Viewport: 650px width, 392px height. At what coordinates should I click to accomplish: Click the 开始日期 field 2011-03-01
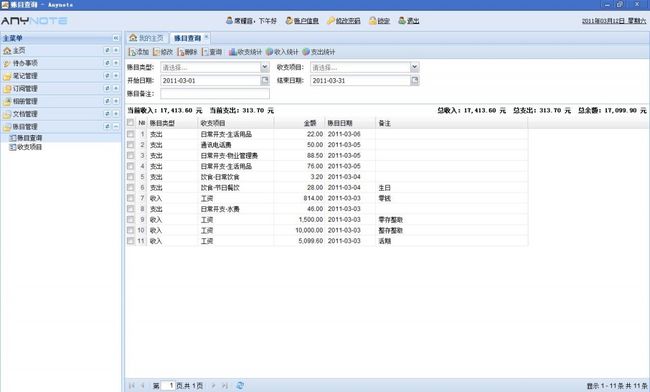click(211, 80)
